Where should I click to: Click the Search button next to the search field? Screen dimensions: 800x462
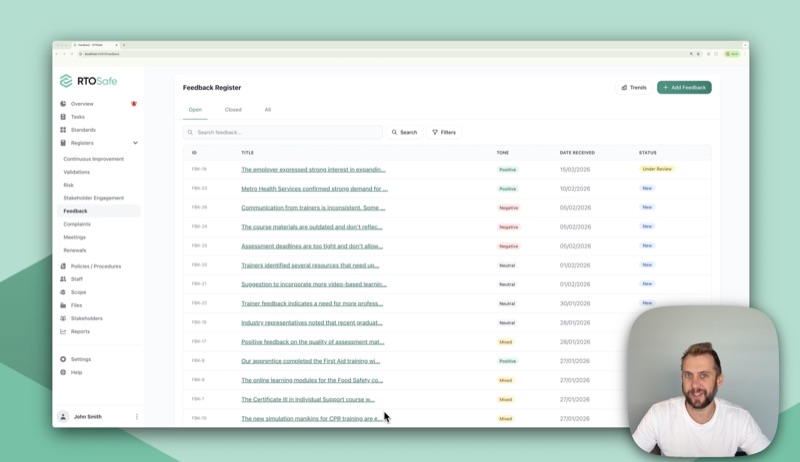[x=404, y=132]
